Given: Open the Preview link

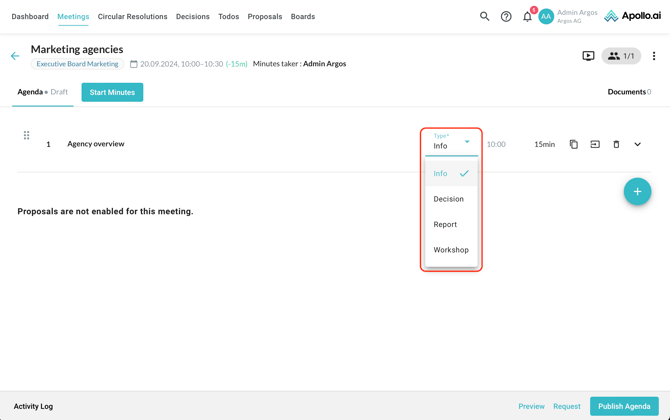Looking at the screenshot, I should click(531, 406).
